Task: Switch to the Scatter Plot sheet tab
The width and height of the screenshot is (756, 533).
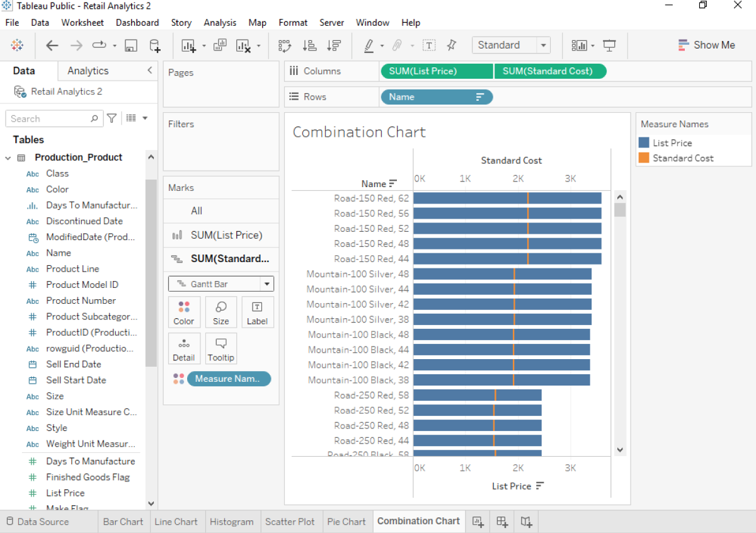Action: 290,522
